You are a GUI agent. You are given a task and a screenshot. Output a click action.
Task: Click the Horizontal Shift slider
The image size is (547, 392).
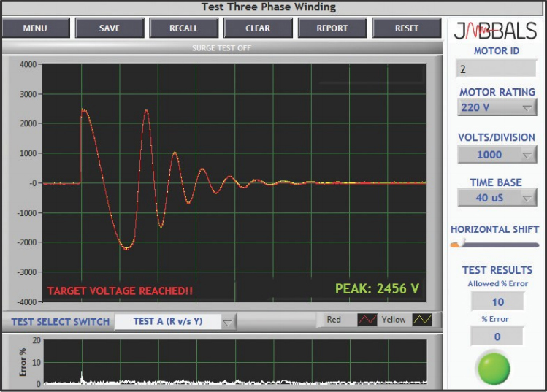pyautogui.click(x=495, y=245)
